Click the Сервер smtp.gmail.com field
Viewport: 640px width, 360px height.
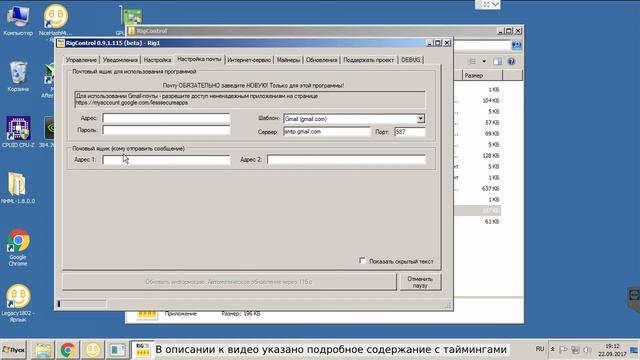(x=327, y=132)
